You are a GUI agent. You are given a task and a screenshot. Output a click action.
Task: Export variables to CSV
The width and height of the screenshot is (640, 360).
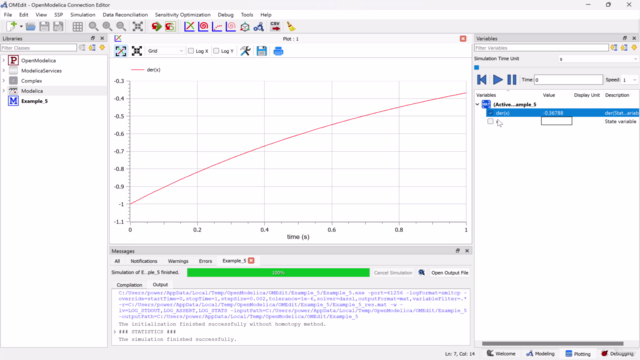pyautogui.click(x=275, y=27)
